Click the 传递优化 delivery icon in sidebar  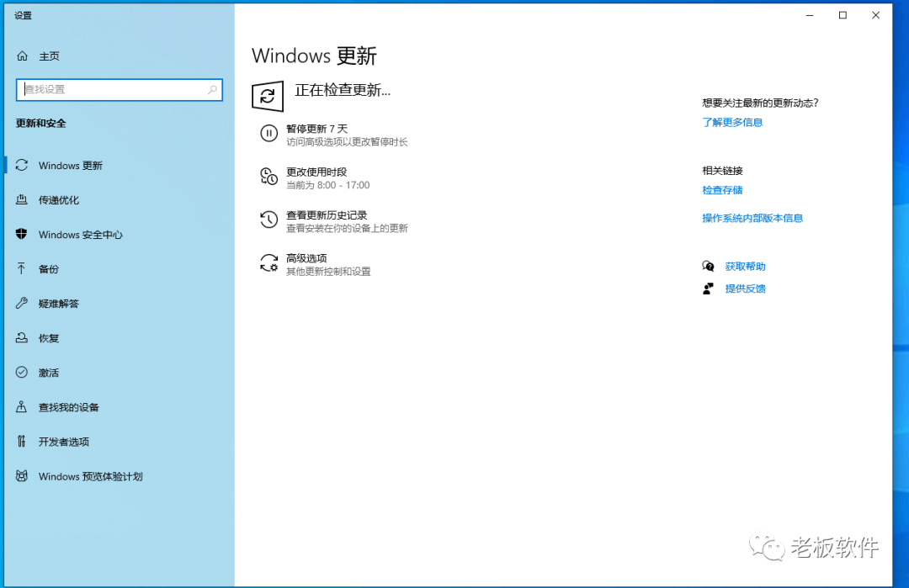coord(22,200)
